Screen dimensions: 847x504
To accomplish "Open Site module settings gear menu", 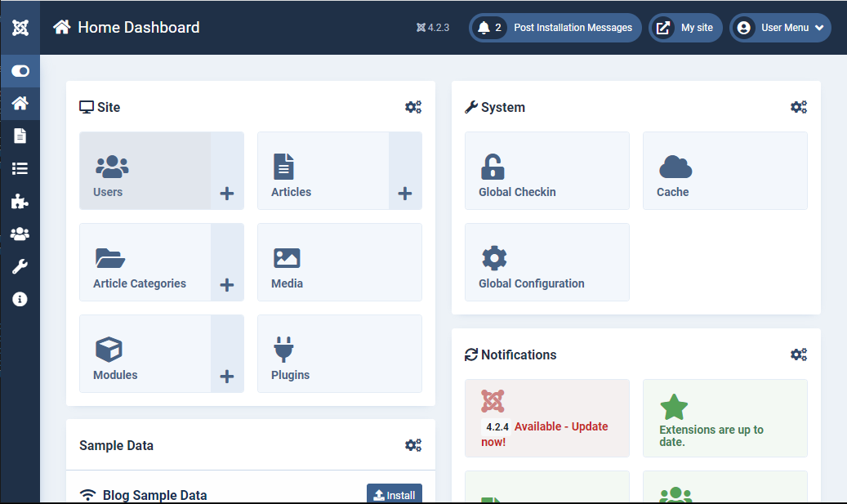I will click(x=413, y=107).
